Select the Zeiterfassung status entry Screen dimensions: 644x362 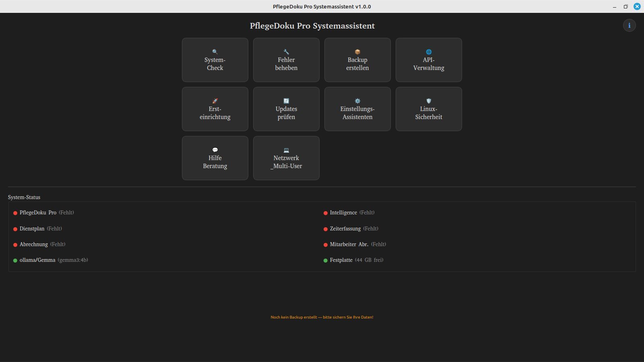pyautogui.click(x=351, y=228)
